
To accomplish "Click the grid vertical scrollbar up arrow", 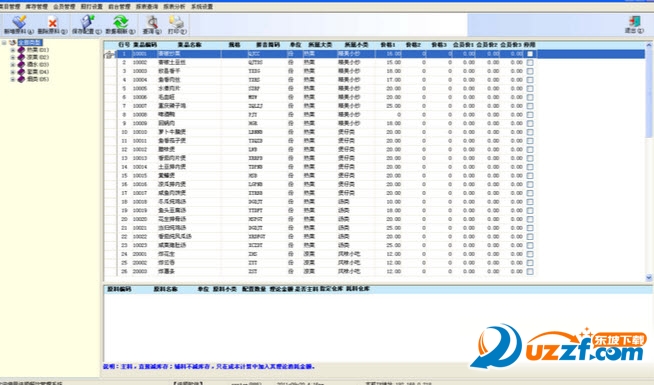I will point(649,45).
